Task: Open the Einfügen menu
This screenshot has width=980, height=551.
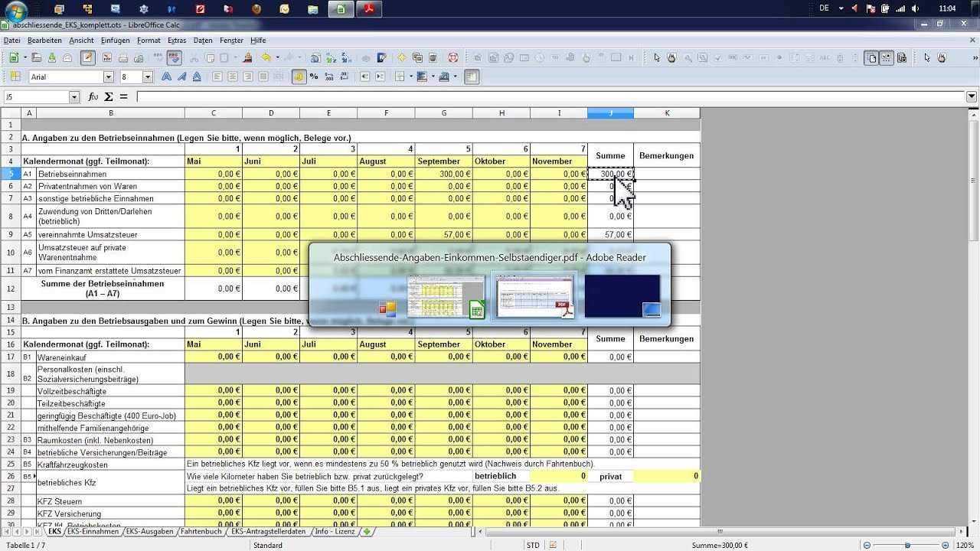Action: pyautogui.click(x=115, y=41)
